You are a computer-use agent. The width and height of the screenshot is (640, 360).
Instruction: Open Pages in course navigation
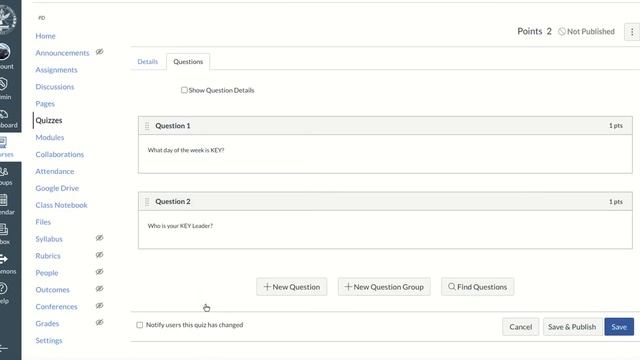pos(45,104)
